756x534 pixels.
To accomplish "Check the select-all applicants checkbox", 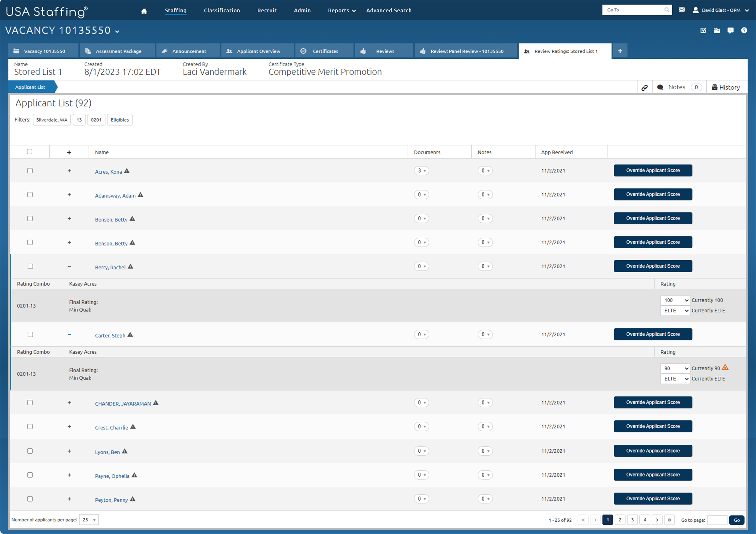I will pyautogui.click(x=30, y=151).
